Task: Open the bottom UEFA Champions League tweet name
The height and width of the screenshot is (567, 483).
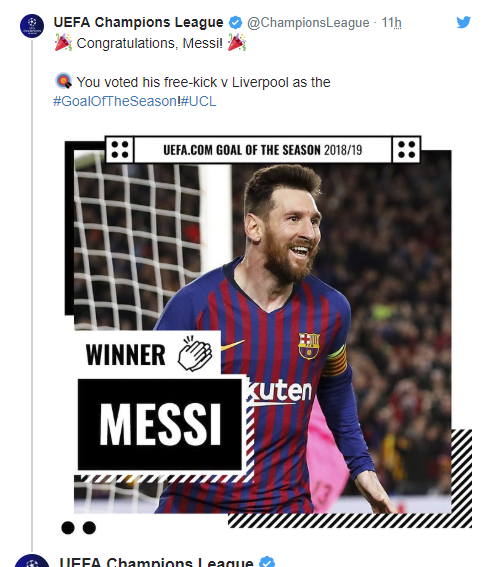Action: pyautogui.click(x=157, y=562)
